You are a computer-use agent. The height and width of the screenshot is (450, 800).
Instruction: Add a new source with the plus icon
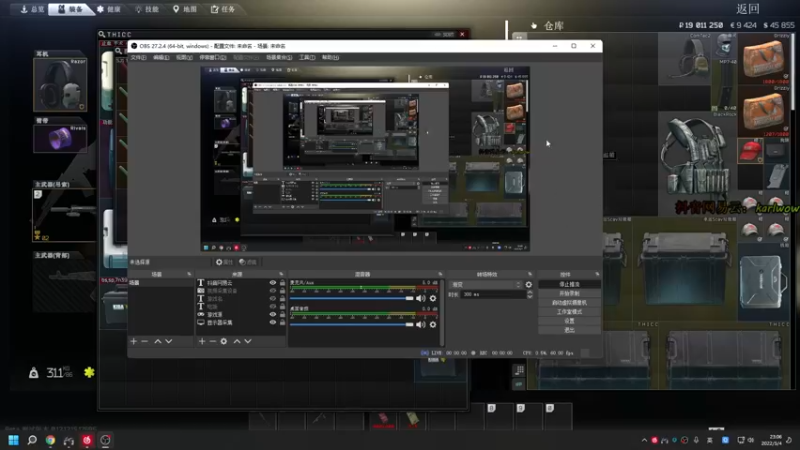point(202,341)
